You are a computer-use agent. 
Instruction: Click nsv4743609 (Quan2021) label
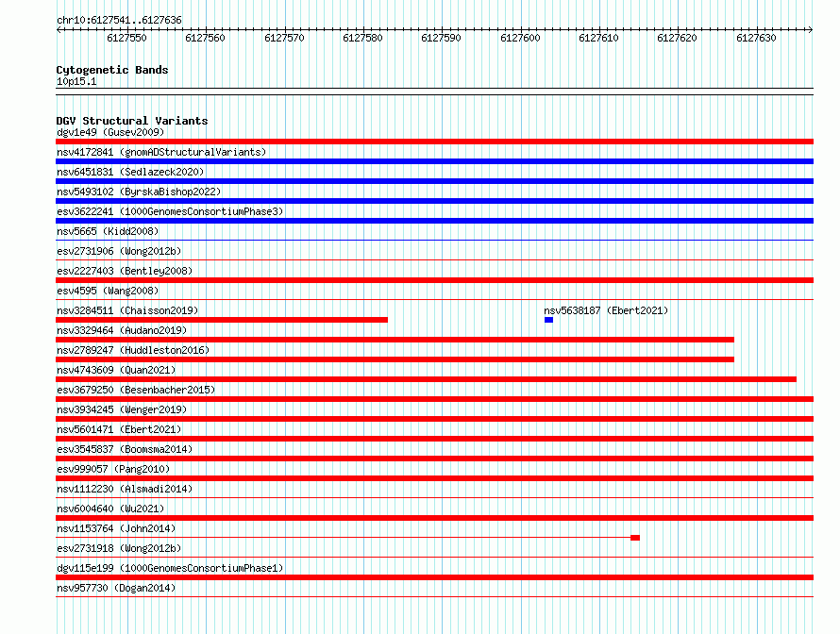click(x=116, y=370)
